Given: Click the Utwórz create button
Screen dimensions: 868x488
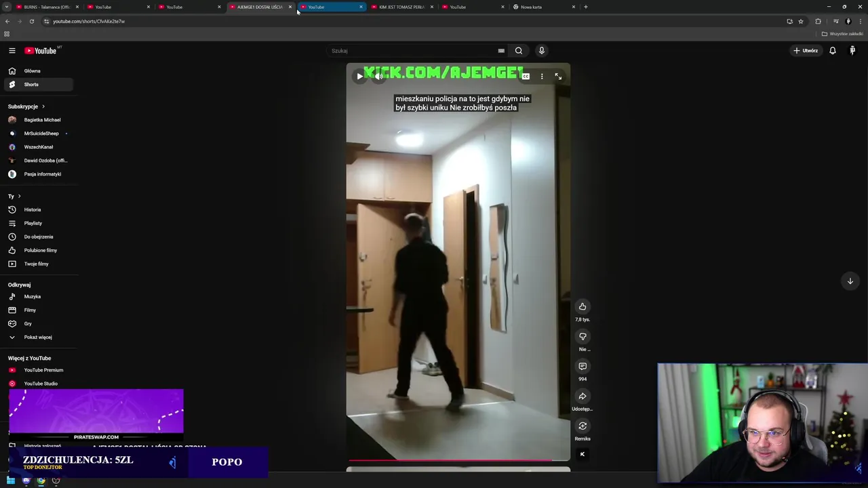Looking at the screenshot, I should coord(806,51).
